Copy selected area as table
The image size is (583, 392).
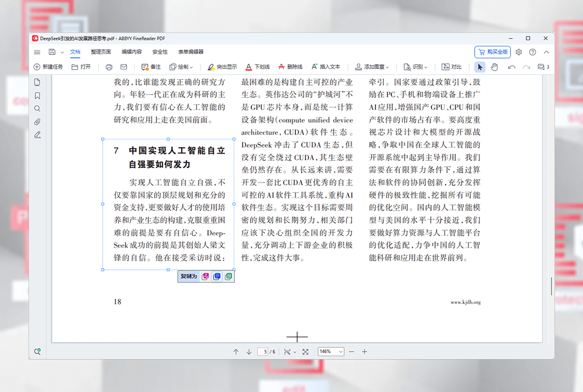[x=228, y=277]
